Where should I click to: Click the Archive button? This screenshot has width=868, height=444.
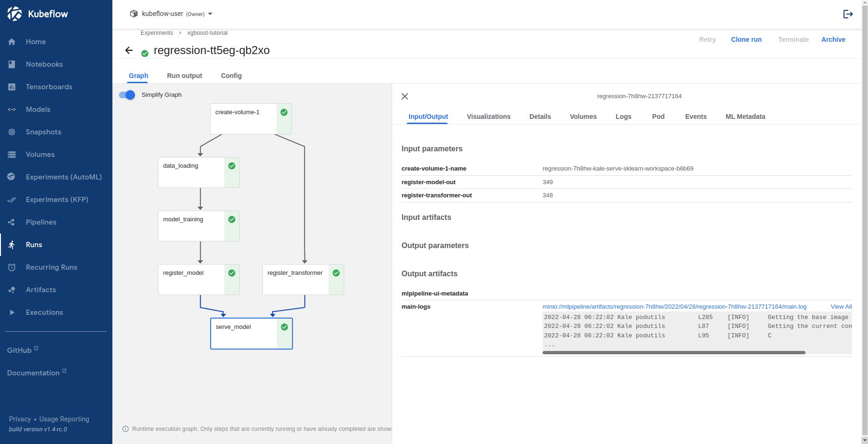pyautogui.click(x=833, y=39)
